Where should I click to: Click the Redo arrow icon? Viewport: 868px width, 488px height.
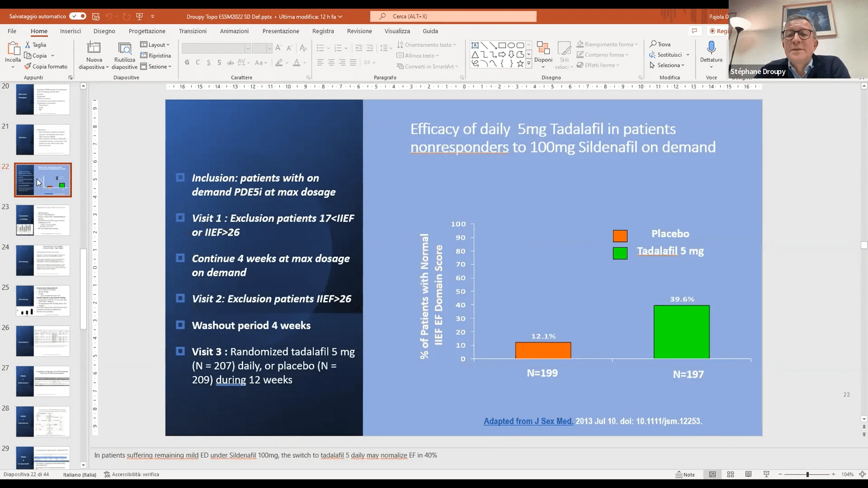click(x=127, y=16)
